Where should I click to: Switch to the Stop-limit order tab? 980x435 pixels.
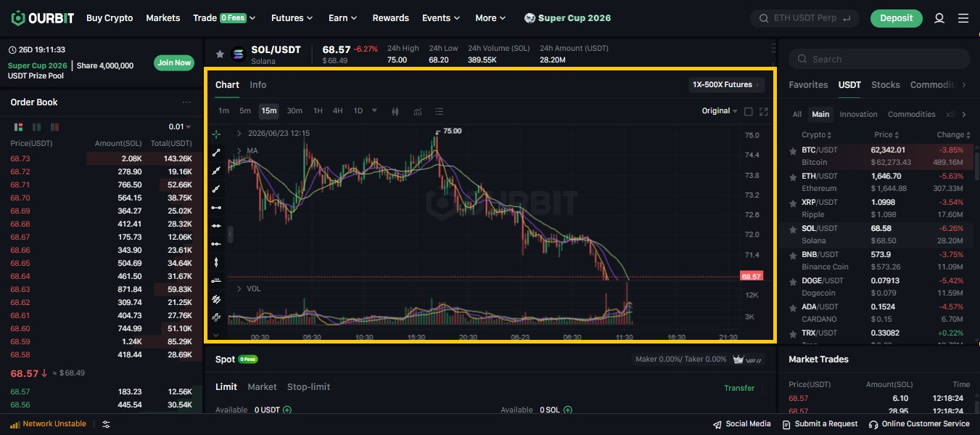[x=308, y=387]
